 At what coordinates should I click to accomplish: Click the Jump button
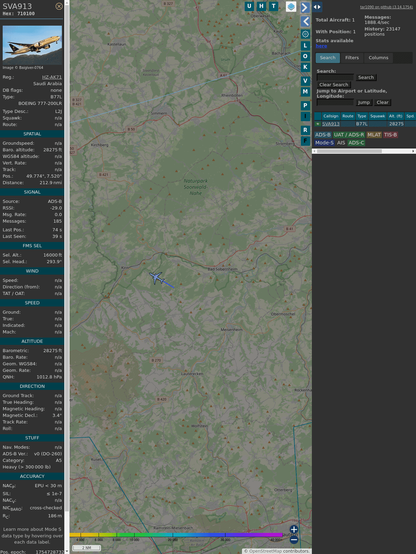pos(364,102)
